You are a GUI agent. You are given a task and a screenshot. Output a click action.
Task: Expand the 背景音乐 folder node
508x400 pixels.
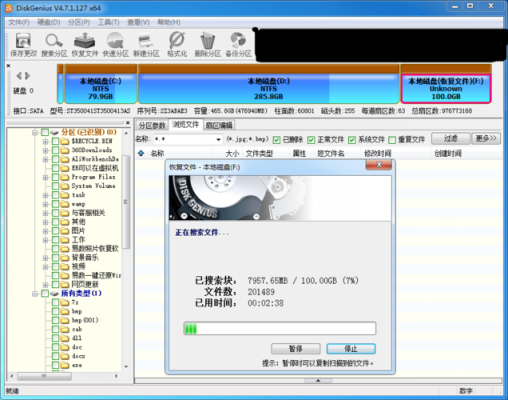click(x=45, y=258)
